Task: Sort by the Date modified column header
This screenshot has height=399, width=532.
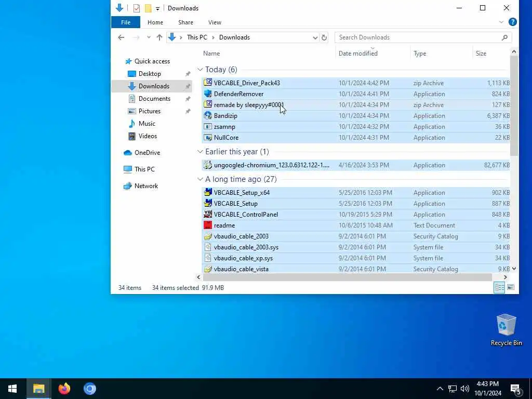Action: tap(358, 54)
